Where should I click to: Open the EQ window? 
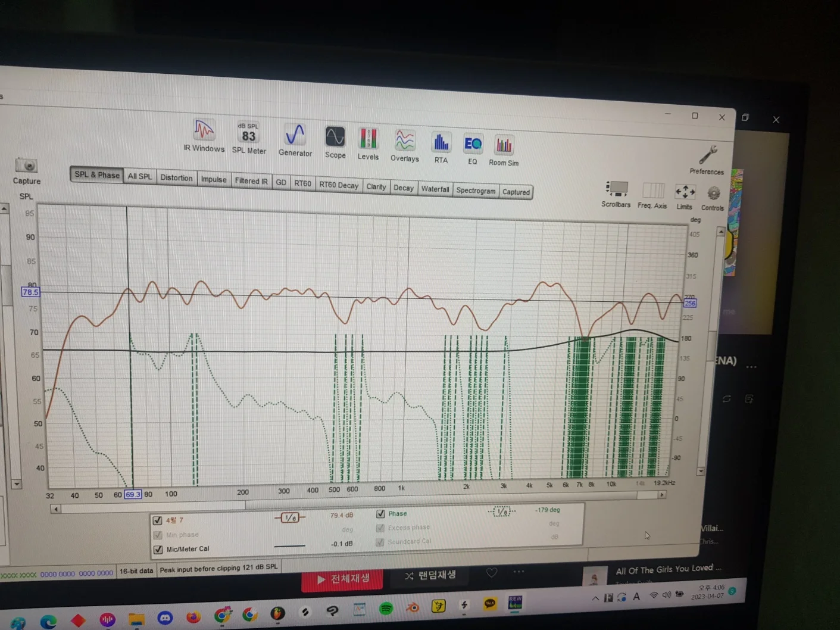click(x=473, y=149)
